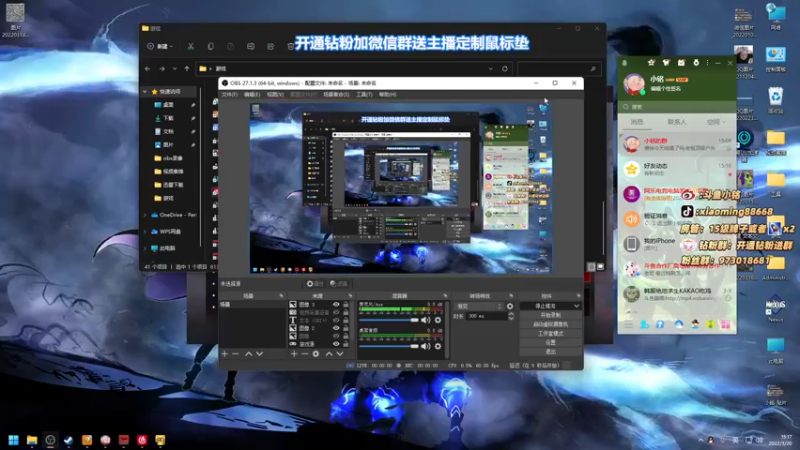Toggle visibility of the game capture source

pyautogui.click(x=336, y=344)
